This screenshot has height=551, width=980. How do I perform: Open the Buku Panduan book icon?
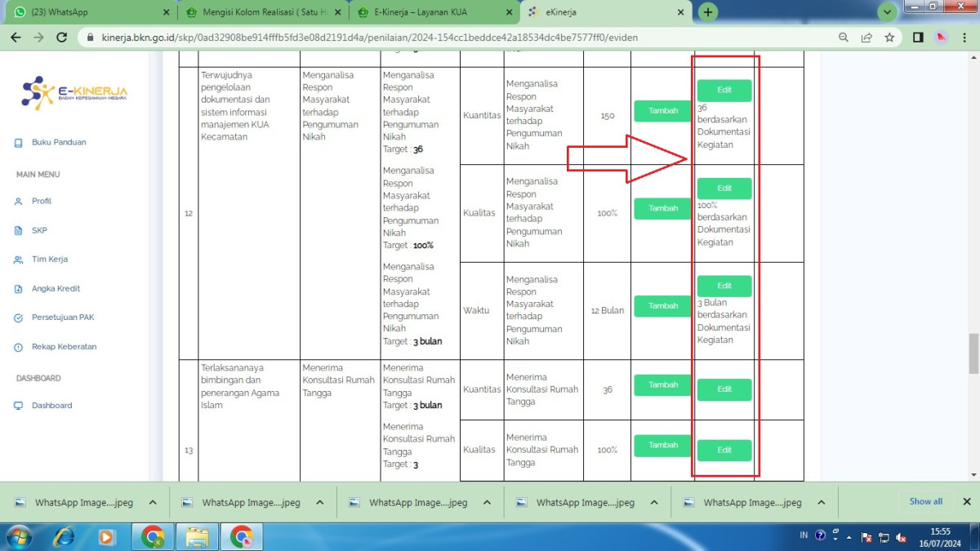18,143
